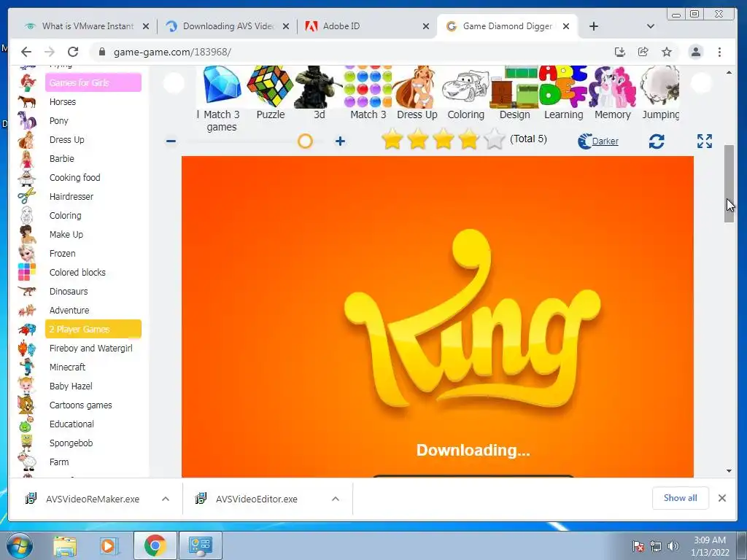Click the Action Center flag tray icon

pyautogui.click(x=638, y=546)
